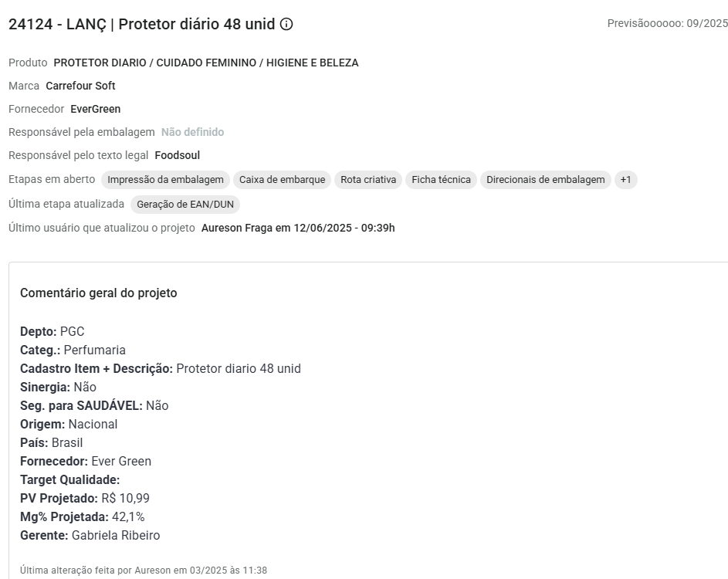Screen dimensions: 728x579
Task: Open the supplier EverGreen
Action: coord(95,109)
